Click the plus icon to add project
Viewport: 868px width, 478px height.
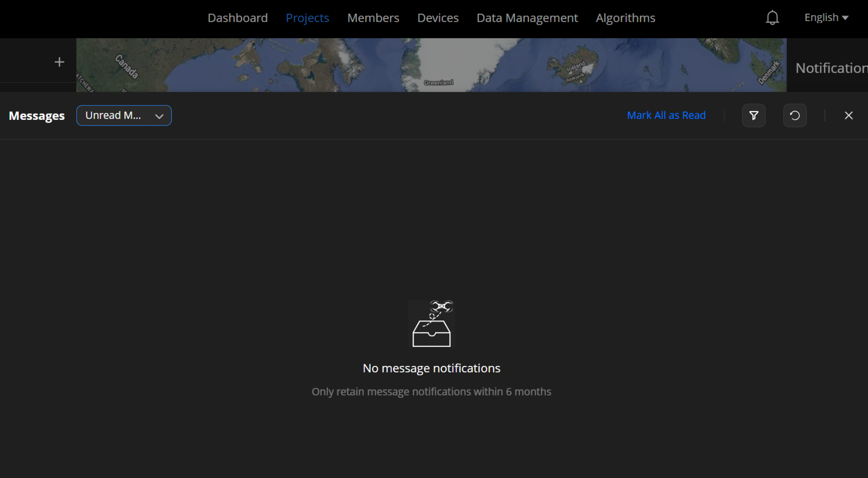point(59,62)
